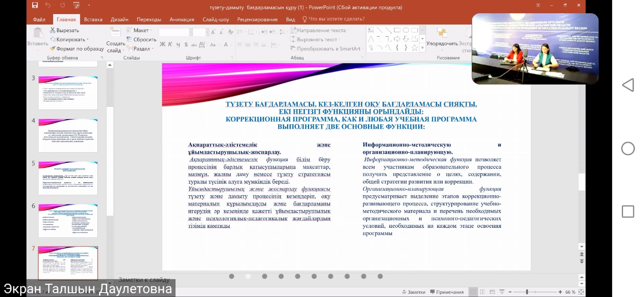
Task: Open the Анимация tab
Action: [x=182, y=19]
